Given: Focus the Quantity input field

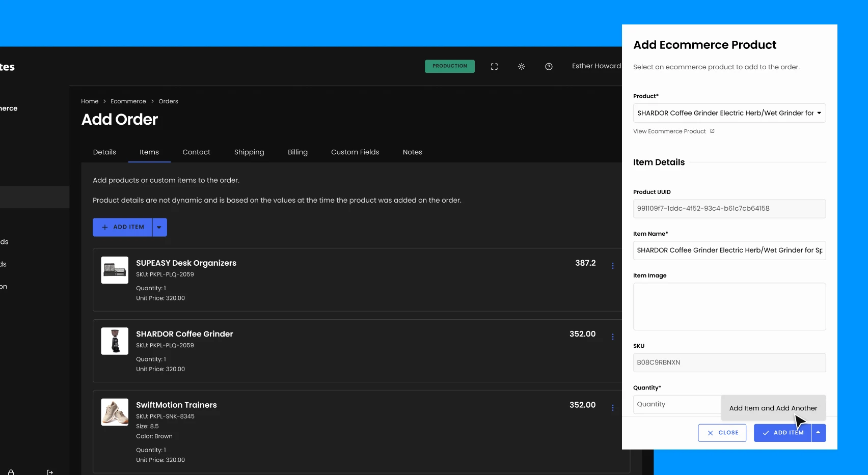Looking at the screenshot, I should 677,404.
